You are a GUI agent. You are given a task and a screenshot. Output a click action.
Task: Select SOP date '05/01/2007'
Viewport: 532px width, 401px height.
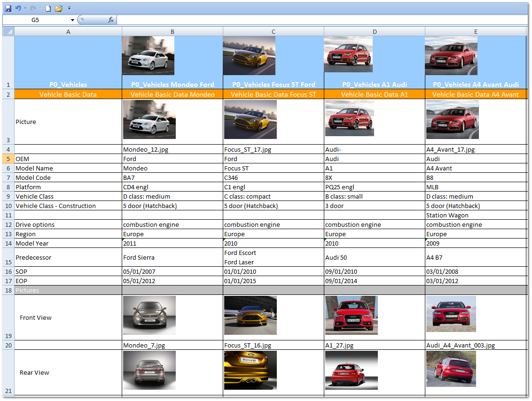click(172, 271)
